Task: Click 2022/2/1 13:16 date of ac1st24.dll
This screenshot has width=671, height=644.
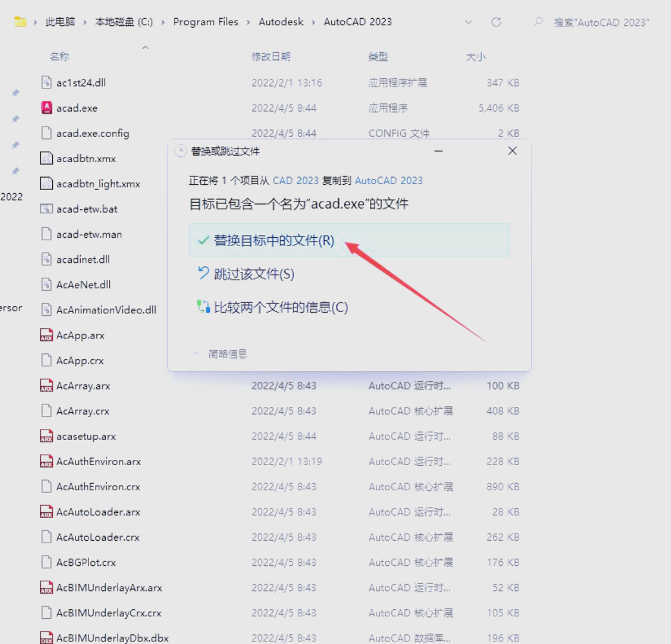Action: pyautogui.click(x=287, y=83)
